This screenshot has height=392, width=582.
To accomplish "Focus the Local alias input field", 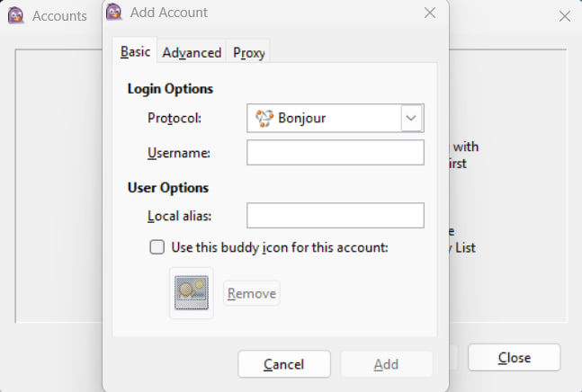I will click(336, 216).
